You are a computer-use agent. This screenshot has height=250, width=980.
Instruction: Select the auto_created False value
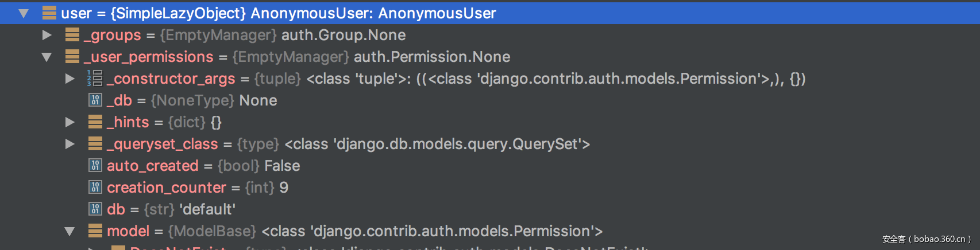point(282,166)
